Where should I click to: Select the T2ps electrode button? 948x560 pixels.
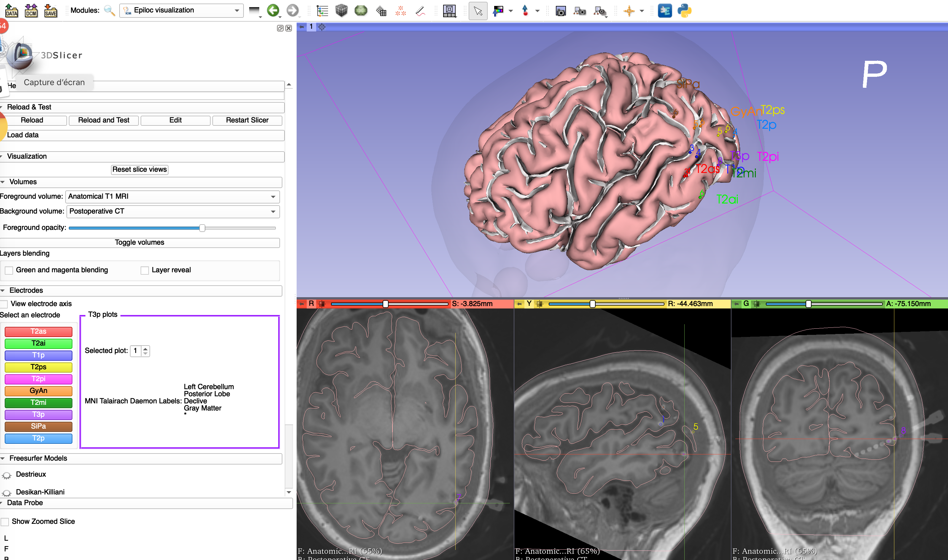(38, 367)
